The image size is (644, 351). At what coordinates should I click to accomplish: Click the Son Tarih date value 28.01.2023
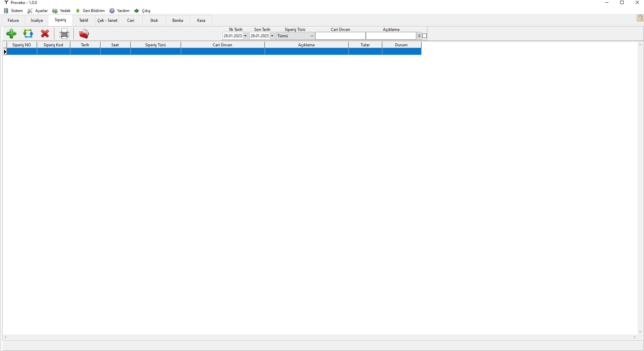(260, 36)
